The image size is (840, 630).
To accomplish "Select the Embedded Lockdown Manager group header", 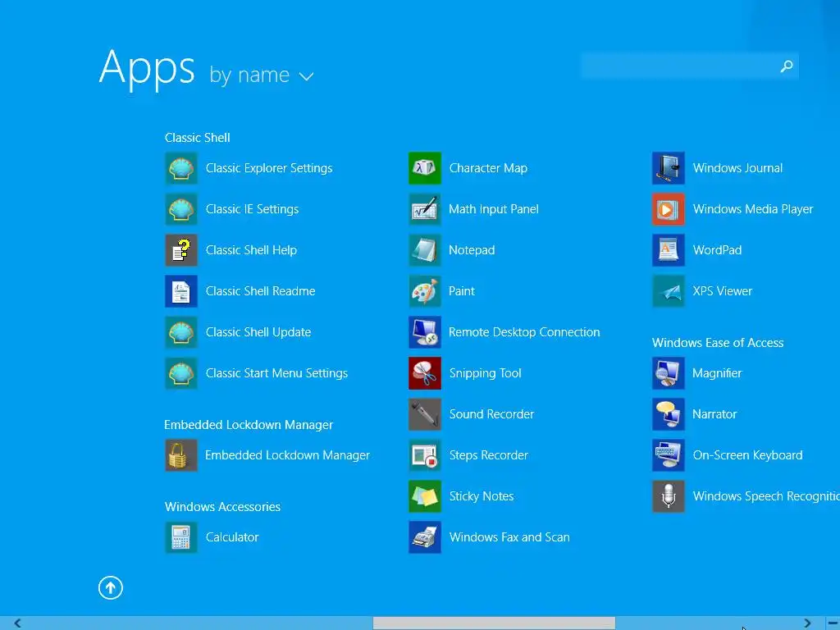I will coord(249,425).
